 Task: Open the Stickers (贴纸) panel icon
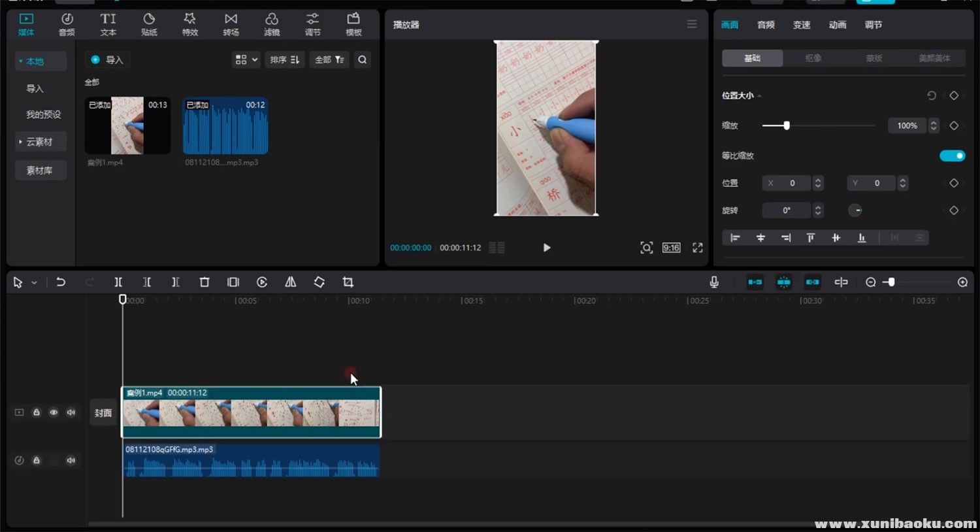(x=149, y=24)
